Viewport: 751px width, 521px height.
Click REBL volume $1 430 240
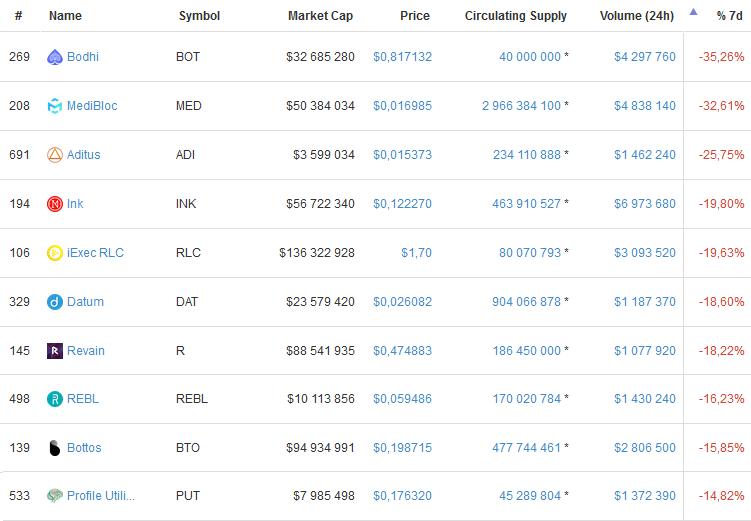(645, 399)
